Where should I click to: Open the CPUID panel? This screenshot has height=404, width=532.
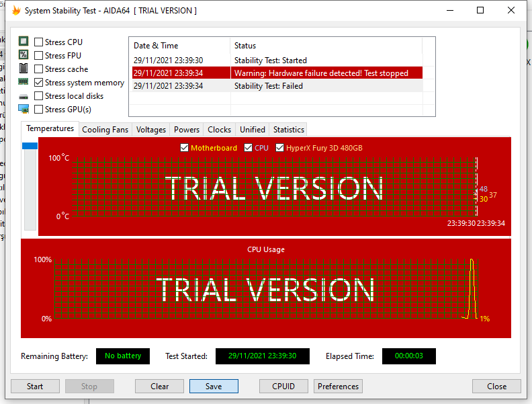click(x=283, y=387)
